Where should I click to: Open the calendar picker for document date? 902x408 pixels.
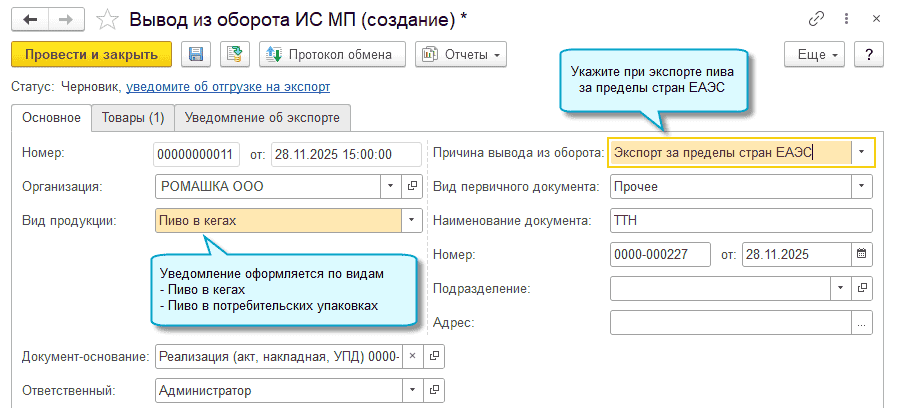(x=862, y=254)
